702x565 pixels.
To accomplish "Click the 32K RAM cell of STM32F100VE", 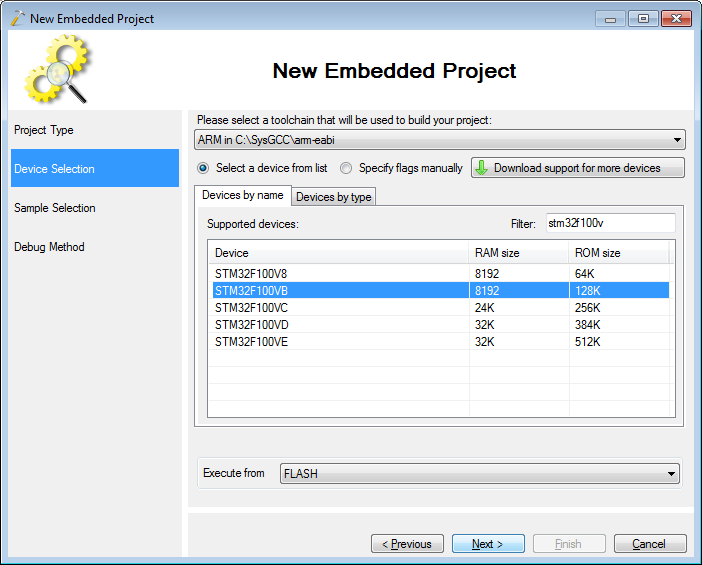I will click(x=519, y=342).
